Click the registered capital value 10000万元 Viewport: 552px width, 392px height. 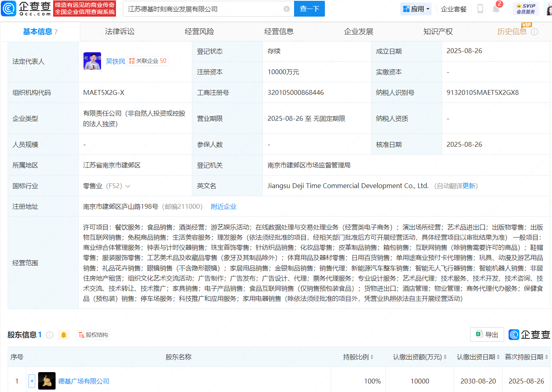pos(284,72)
